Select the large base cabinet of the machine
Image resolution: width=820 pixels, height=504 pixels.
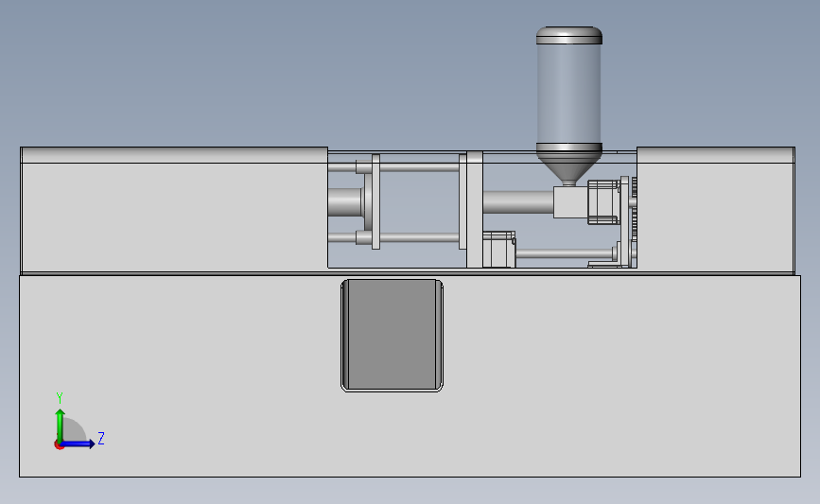point(410,376)
